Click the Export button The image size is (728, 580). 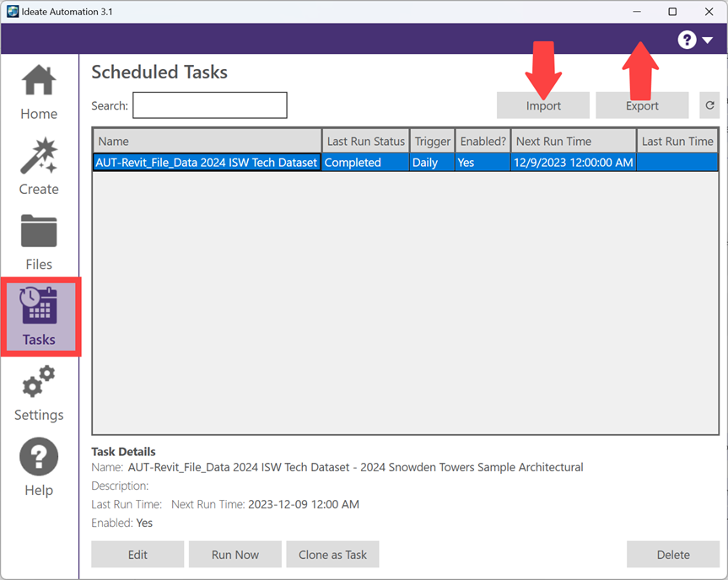pos(642,105)
